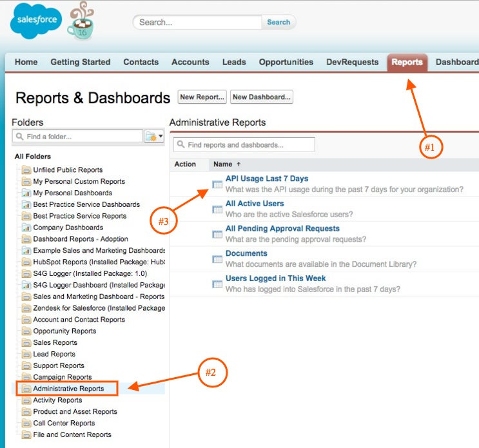Click the My Personal Dashboards folder icon
The image size is (479, 448).
tap(26, 193)
